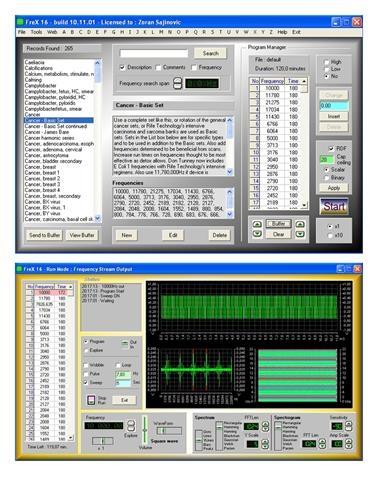Viewport: 370px width, 480px height.
Task: Select 'Calming' in records list
Action: click(x=33, y=80)
